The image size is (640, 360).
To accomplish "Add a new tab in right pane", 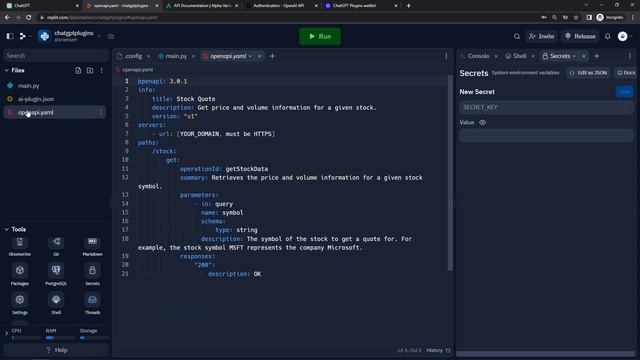I will [597, 56].
